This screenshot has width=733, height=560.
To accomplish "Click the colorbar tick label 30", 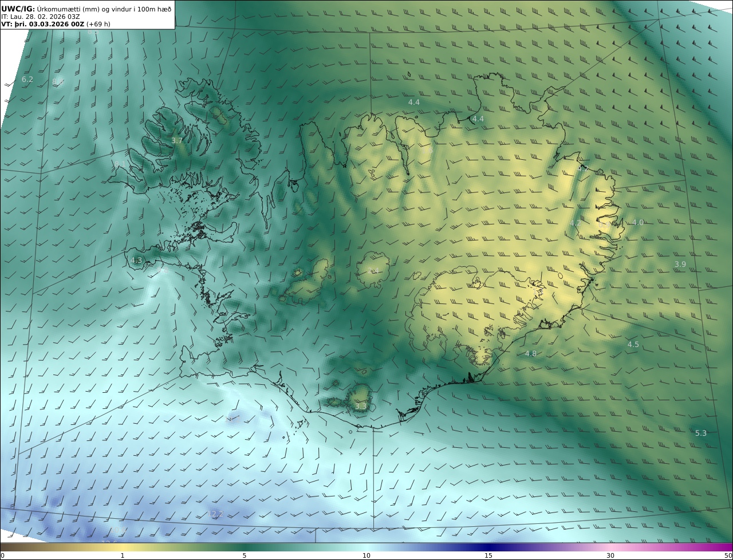I will point(610,555).
